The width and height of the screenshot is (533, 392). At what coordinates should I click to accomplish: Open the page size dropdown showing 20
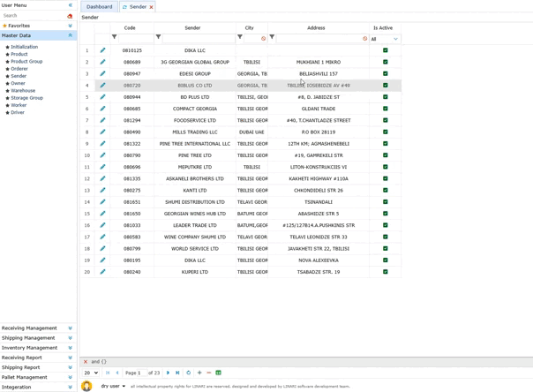(91, 373)
